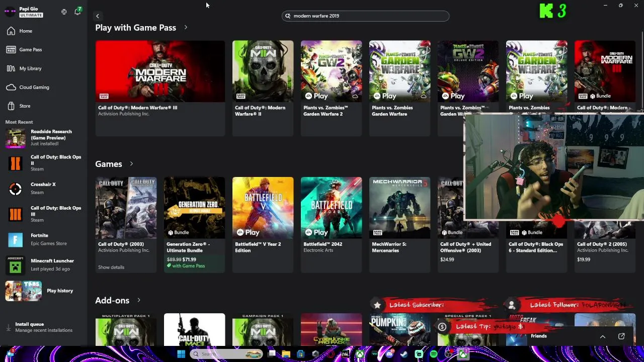Image resolution: width=644 pixels, height=362 pixels.
Task: Open the notifications bell with 7 badge
Action: pyautogui.click(x=77, y=11)
